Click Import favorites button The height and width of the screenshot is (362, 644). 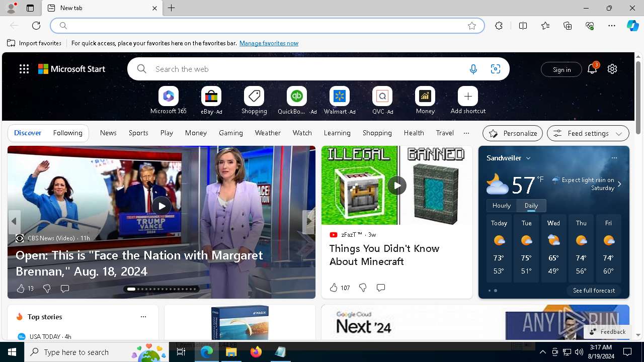point(34,43)
